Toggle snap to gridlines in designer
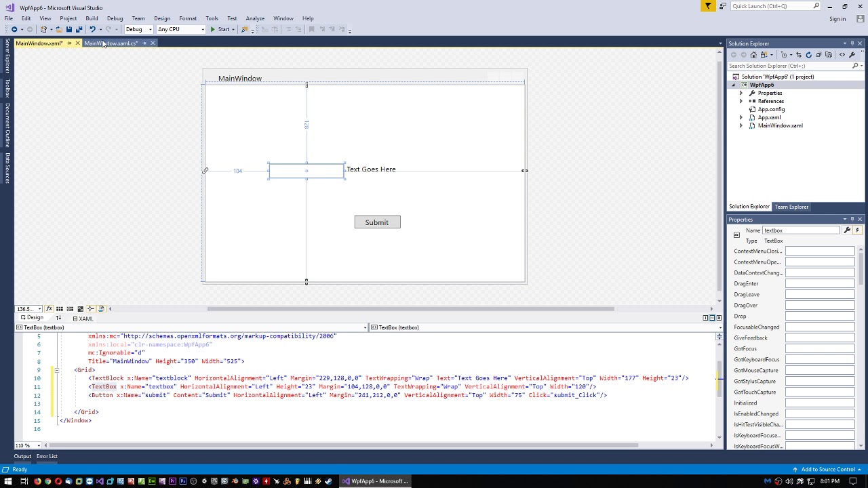 click(70, 309)
